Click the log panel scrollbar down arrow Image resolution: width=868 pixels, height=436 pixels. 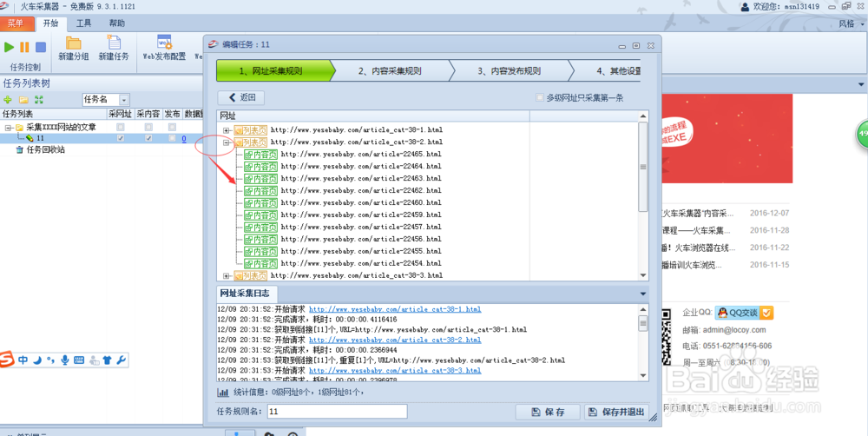(642, 375)
